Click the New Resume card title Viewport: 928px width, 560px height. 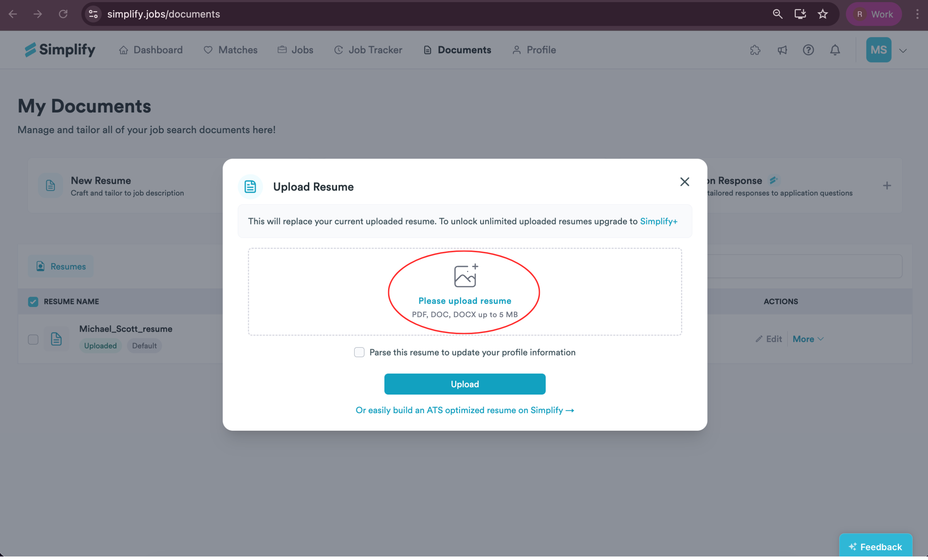(x=101, y=180)
